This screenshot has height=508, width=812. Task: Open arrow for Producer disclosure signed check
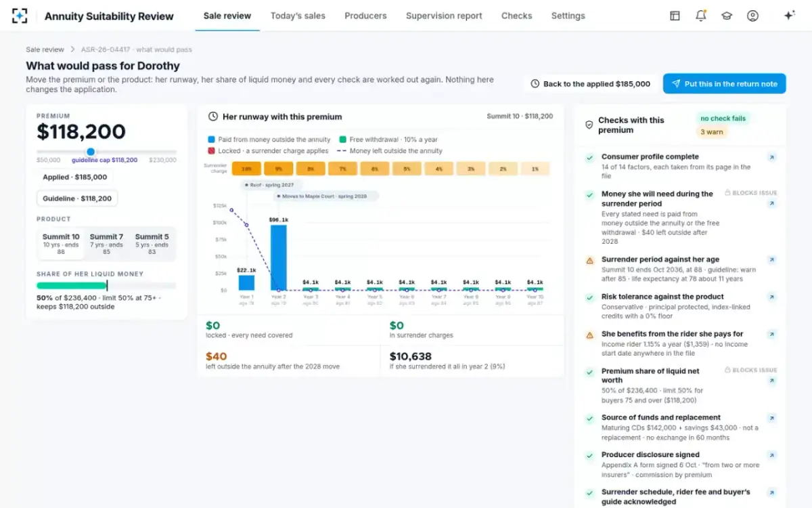click(x=771, y=455)
